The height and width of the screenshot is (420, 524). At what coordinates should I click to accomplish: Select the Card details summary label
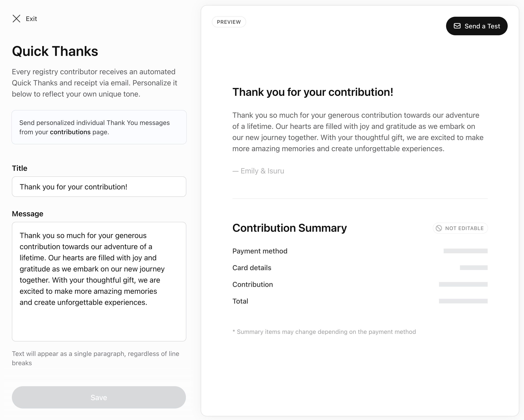pyautogui.click(x=252, y=268)
